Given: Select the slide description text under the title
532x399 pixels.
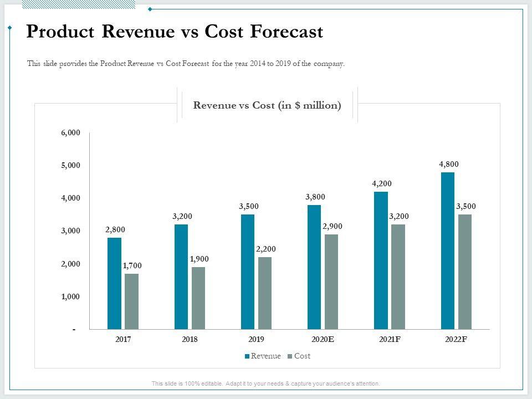Looking at the screenshot, I should (x=186, y=64).
